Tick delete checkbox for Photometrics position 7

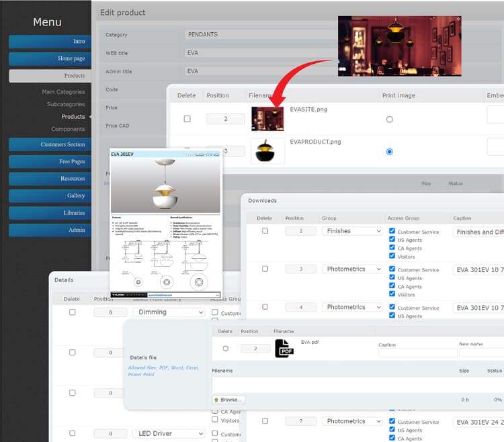coord(265,421)
